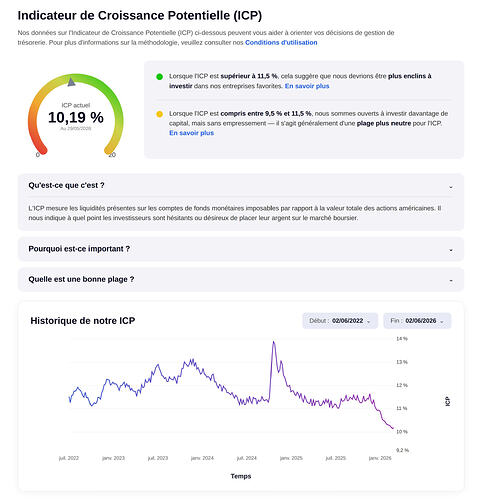Open the Début date dropdown

coord(340,321)
